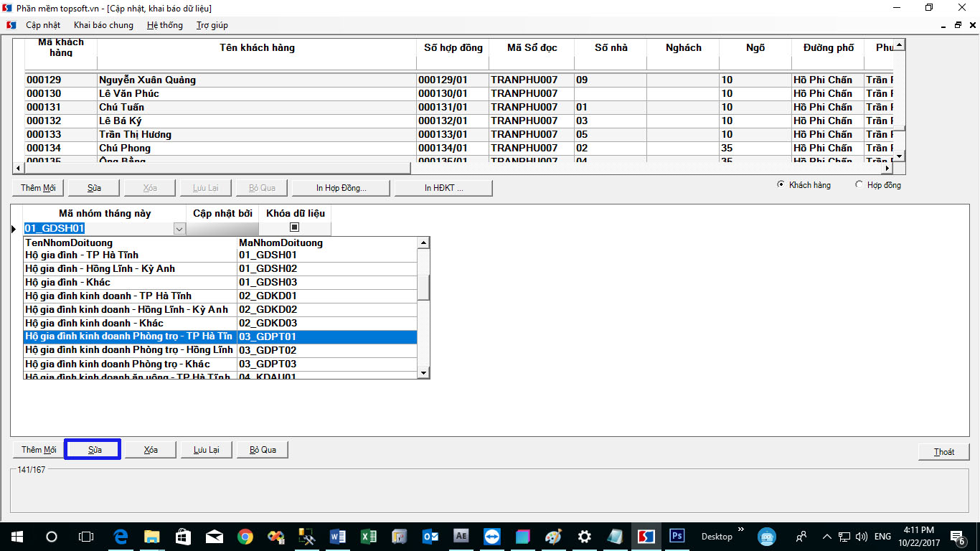The height and width of the screenshot is (551, 980).
Task: Open Microsoft Word from the taskbar
Action: 337,536
